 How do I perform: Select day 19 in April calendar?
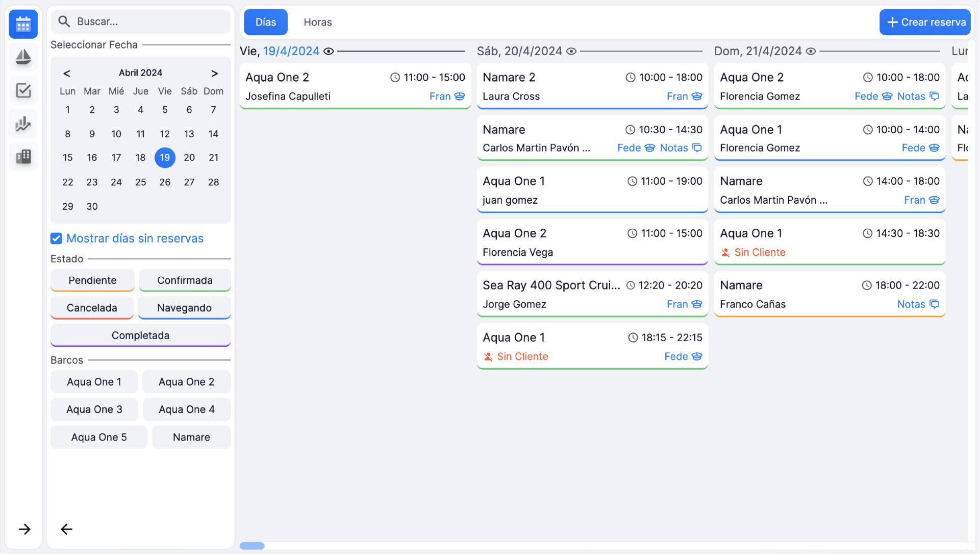pos(165,157)
